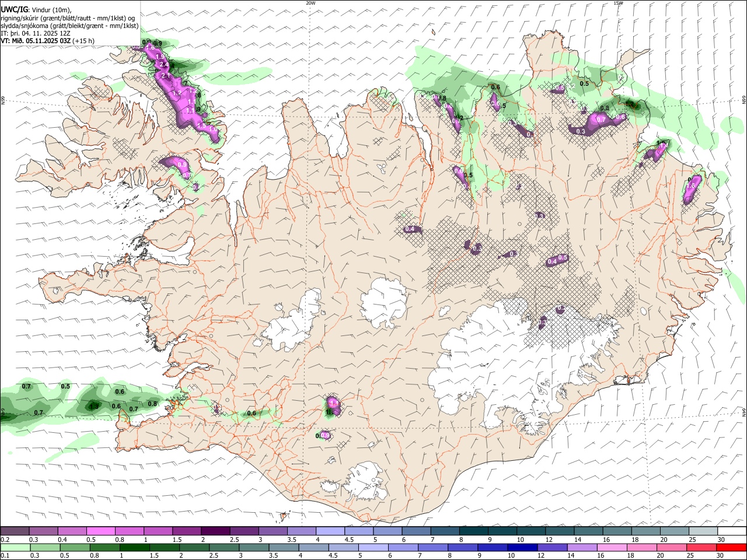Image resolution: width=747 pixels, height=560 pixels.
Task: Click the top legend swatch between 12 and 14
Action: (x=558, y=531)
